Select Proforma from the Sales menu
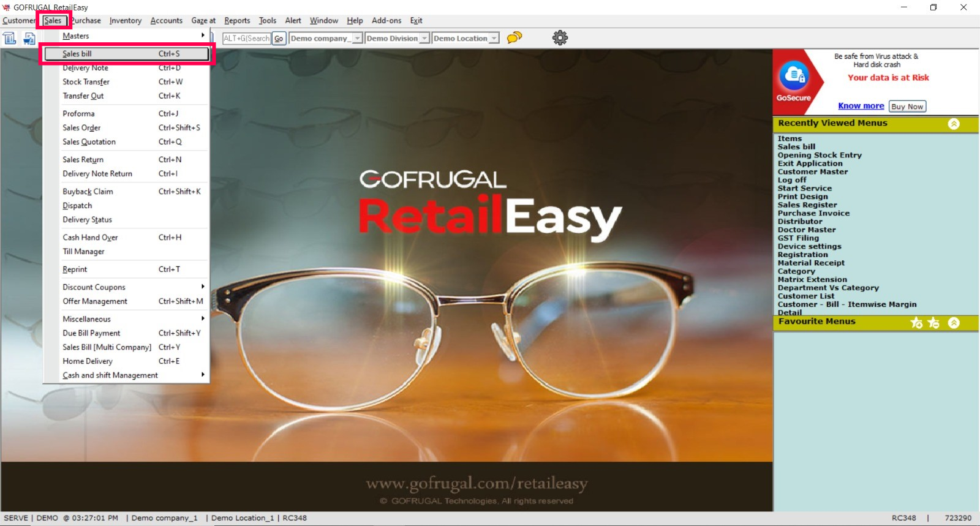The height and width of the screenshot is (526, 980). 127,114
